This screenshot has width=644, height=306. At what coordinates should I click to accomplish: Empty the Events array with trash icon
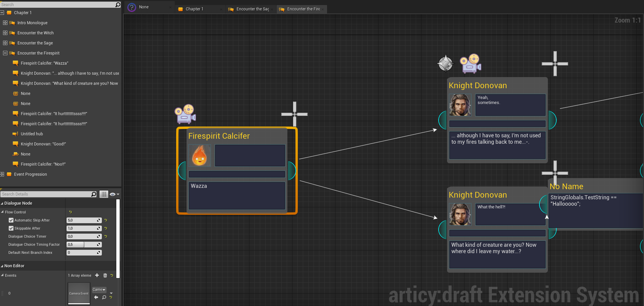(x=105, y=275)
